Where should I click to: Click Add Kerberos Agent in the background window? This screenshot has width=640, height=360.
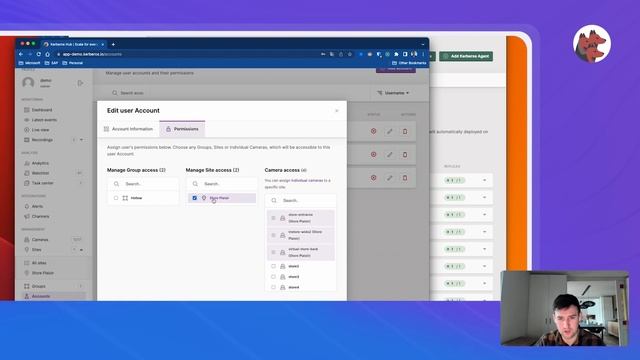(466, 56)
